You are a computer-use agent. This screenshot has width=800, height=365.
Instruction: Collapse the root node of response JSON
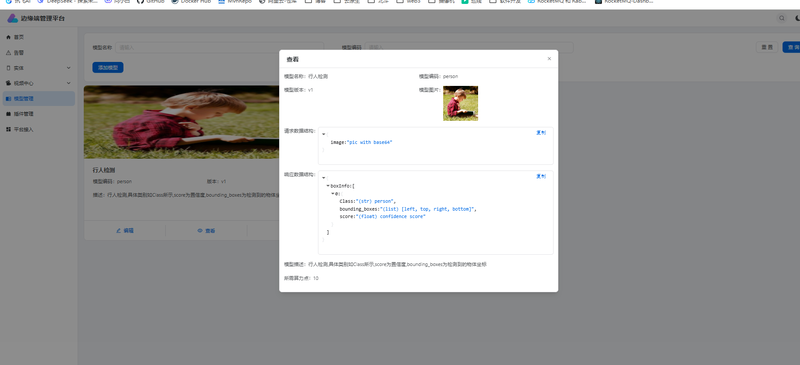[x=323, y=178]
